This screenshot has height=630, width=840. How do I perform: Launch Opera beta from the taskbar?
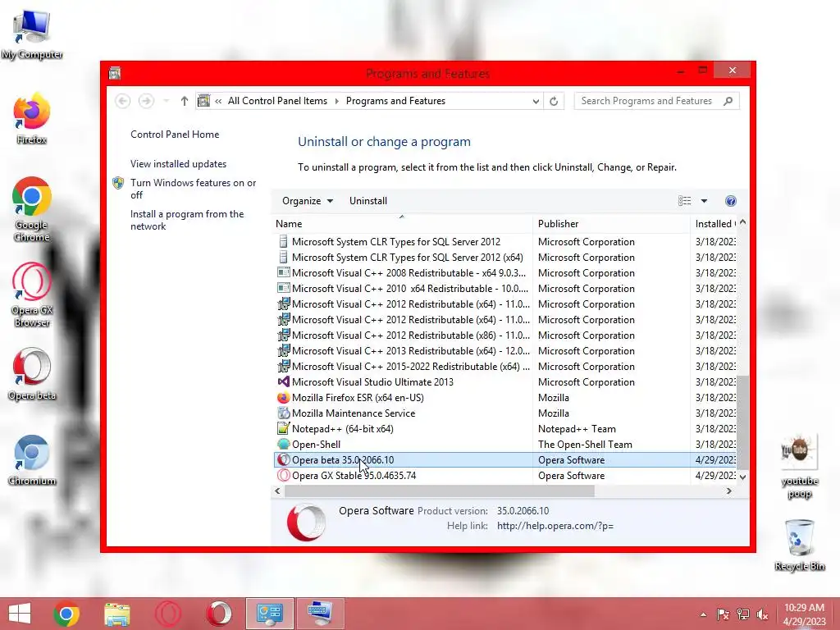(x=218, y=614)
